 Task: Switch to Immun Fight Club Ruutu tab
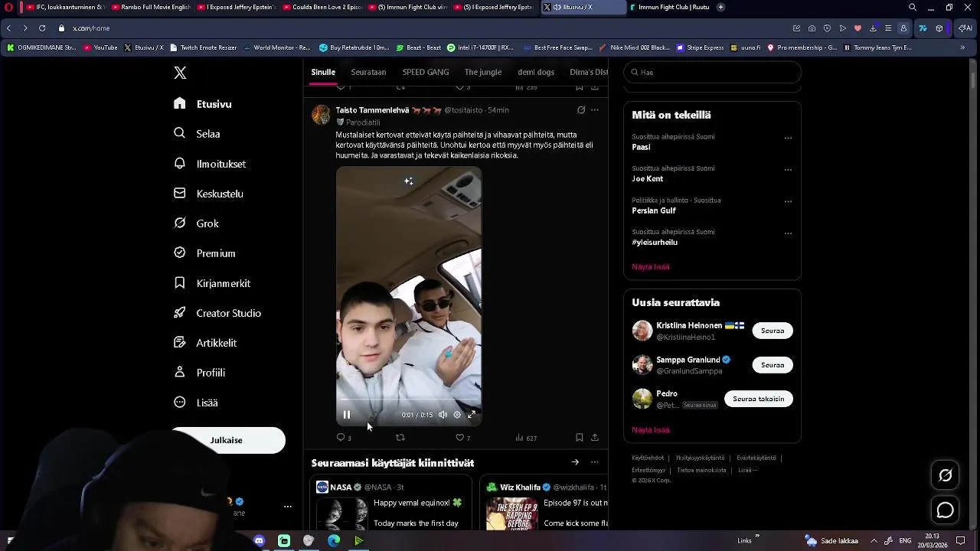(669, 7)
